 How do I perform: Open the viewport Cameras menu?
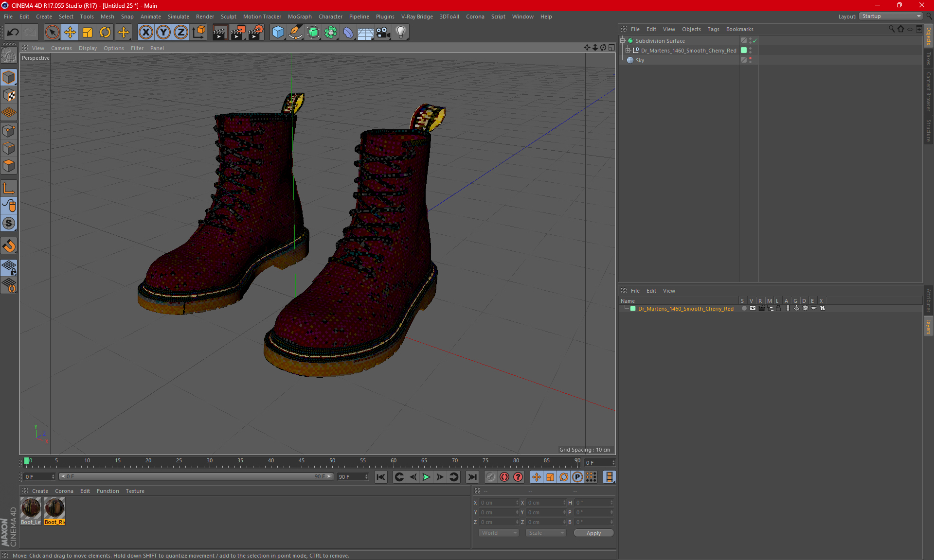tap(61, 48)
